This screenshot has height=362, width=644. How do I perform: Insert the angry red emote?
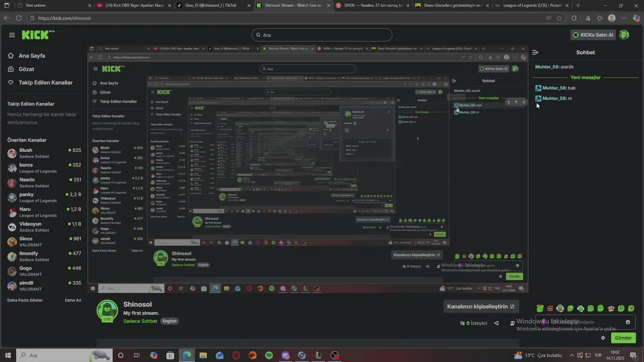click(x=550, y=308)
